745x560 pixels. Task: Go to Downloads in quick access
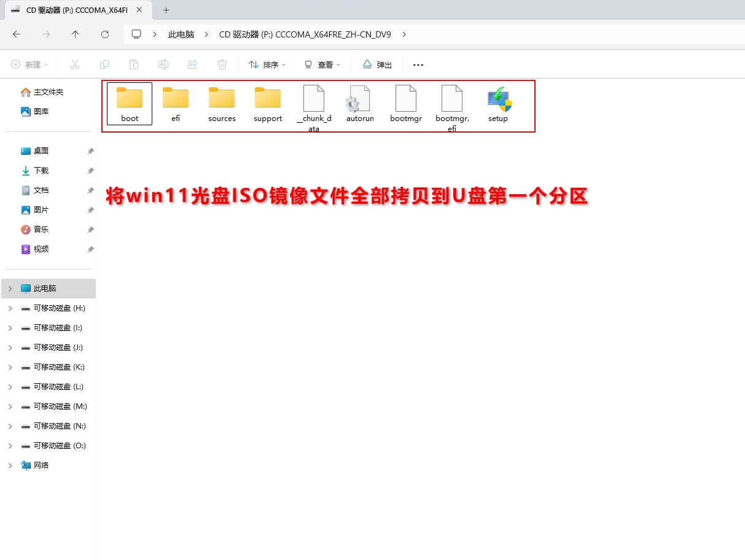pos(41,171)
